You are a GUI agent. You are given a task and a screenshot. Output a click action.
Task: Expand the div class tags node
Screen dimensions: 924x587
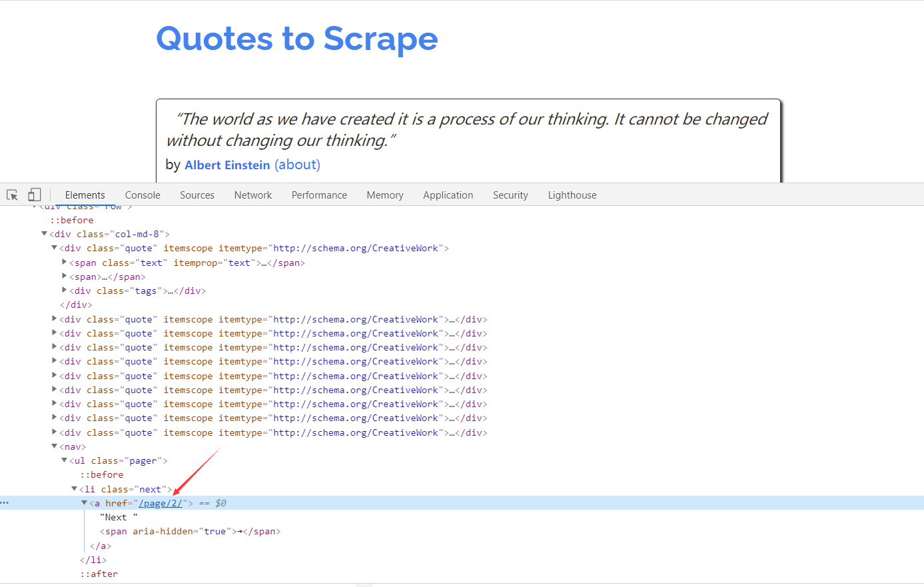(x=65, y=291)
